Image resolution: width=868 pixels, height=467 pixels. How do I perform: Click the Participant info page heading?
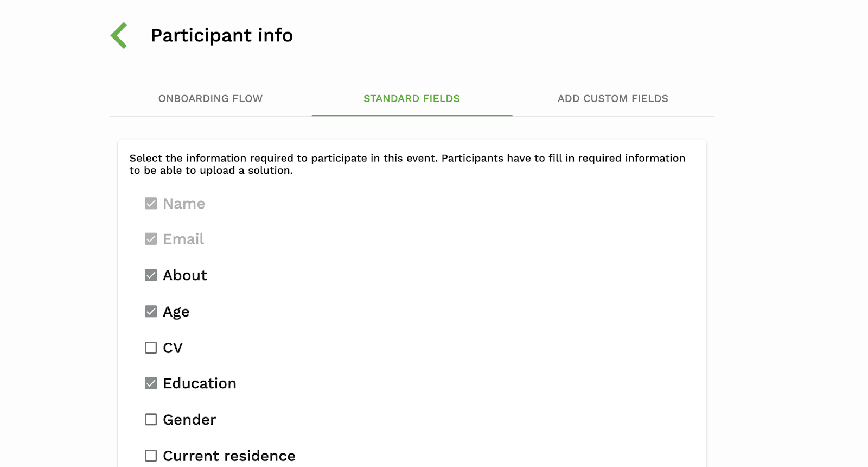point(222,35)
